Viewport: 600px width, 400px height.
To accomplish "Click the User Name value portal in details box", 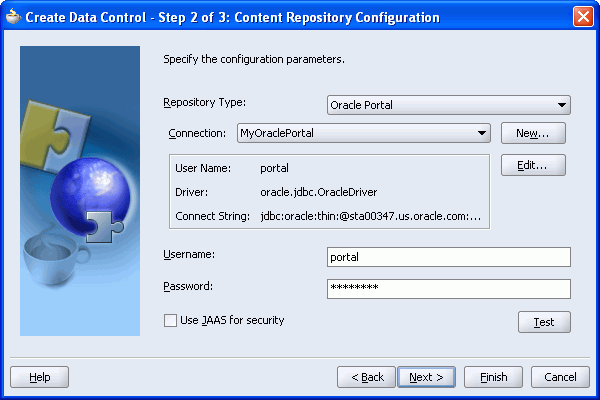I will tap(274, 168).
